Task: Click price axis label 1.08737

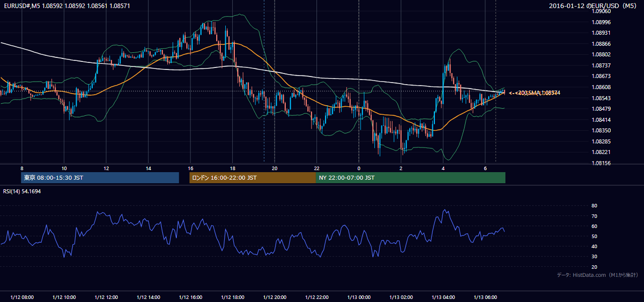Action: pyautogui.click(x=601, y=65)
